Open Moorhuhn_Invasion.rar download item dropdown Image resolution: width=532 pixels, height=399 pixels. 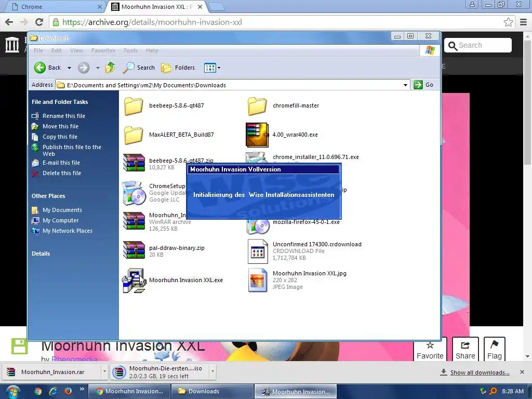click(104, 372)
